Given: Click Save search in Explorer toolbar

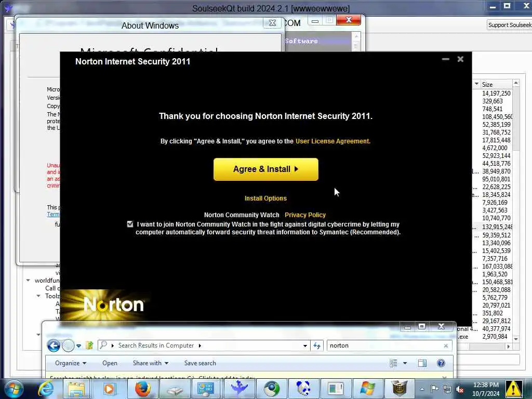Looking at the screenshot, I should 200,363.
